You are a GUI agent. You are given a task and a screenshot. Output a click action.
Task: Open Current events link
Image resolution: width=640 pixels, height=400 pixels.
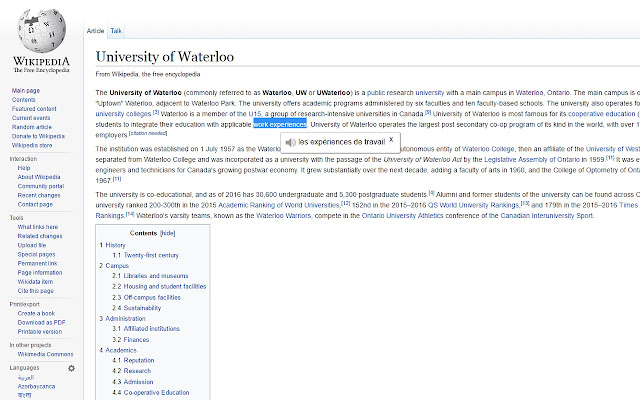pos(31,118)
